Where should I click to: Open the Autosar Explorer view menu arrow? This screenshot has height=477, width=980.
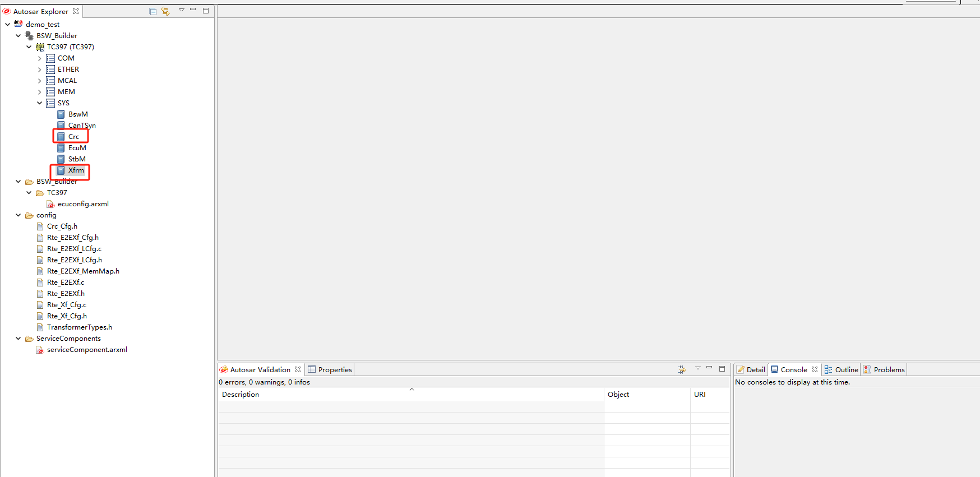point(181,10)
